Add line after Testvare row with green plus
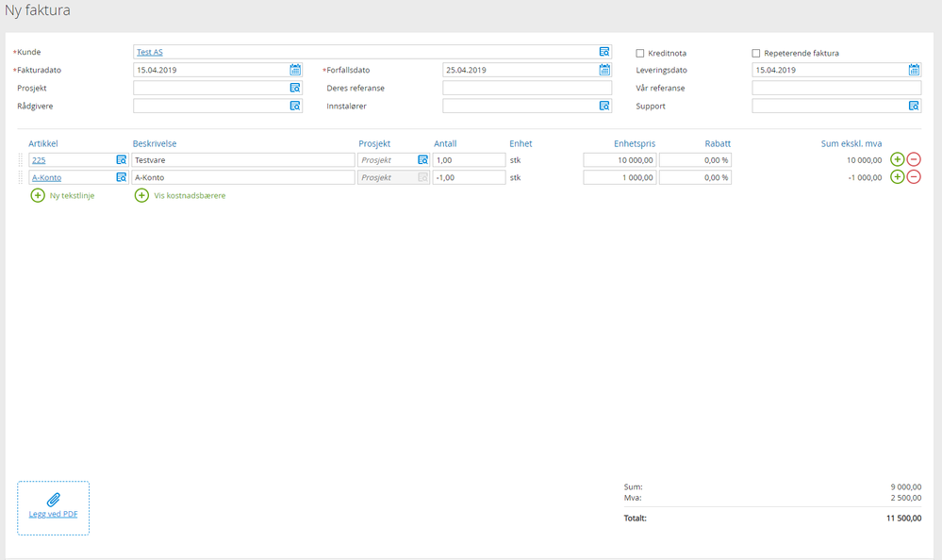This screenshot has height=560, width=942. coord(897,159)
